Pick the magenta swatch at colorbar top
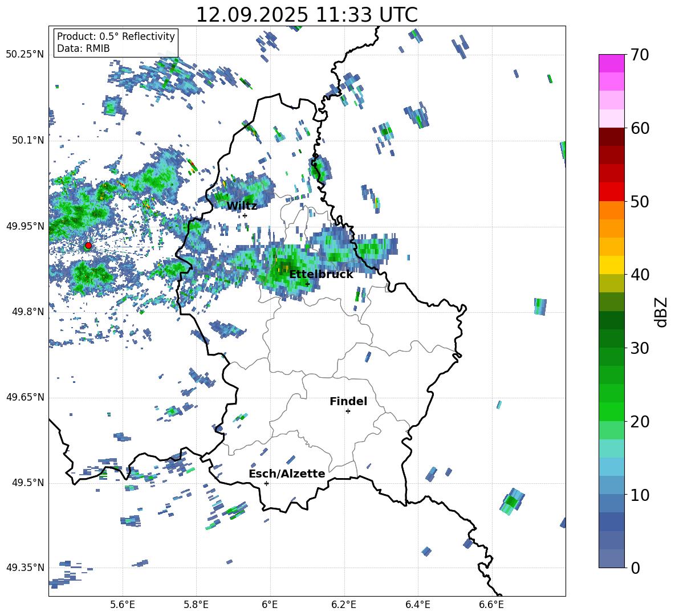 coord(611,63)
